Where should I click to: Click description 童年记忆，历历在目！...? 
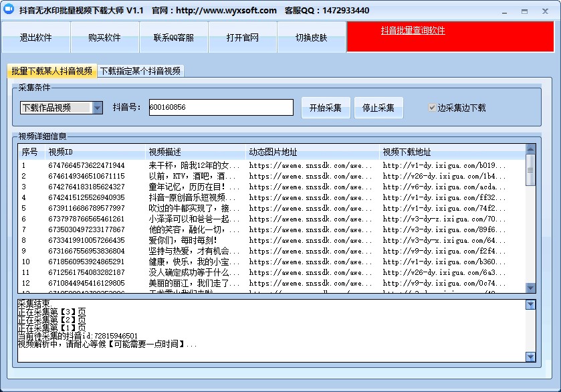click(194, 187)
